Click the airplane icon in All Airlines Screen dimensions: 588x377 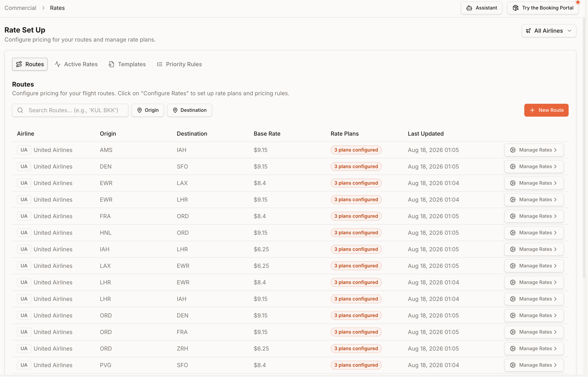(x=528, y=31)
